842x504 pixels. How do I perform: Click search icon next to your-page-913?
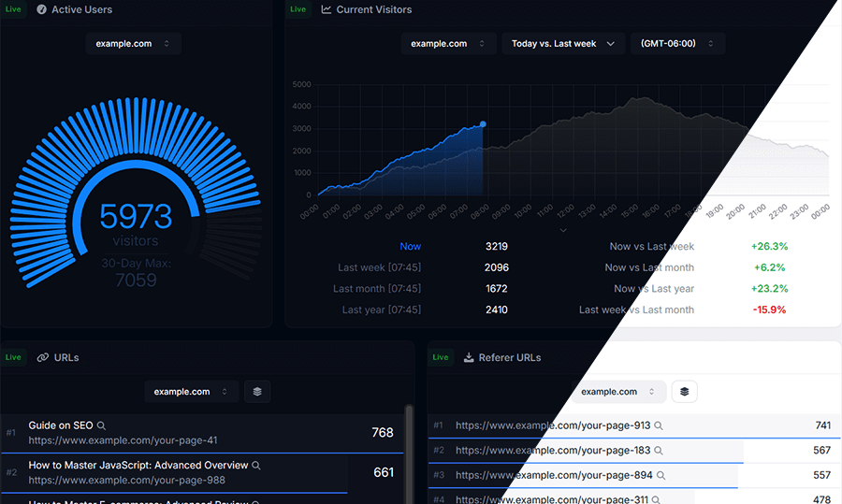(x=659, y=425)
